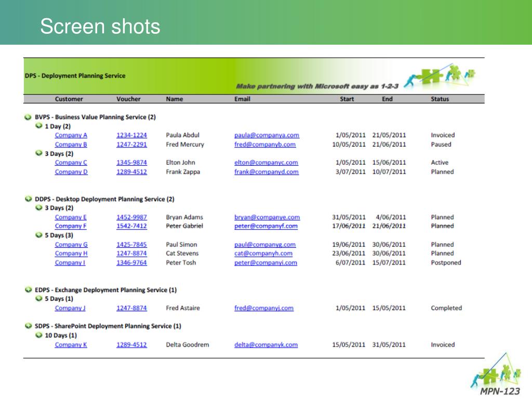This screenshot has height=399, width=532.
Task: Click the Name column header
Action: click(175, 99)
